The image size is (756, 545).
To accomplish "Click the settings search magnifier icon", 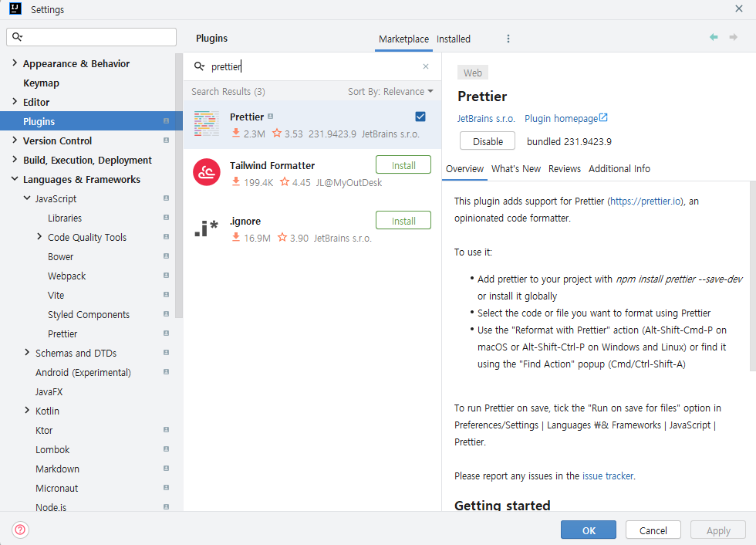I will pyautogui.click(x=17, y=36).
